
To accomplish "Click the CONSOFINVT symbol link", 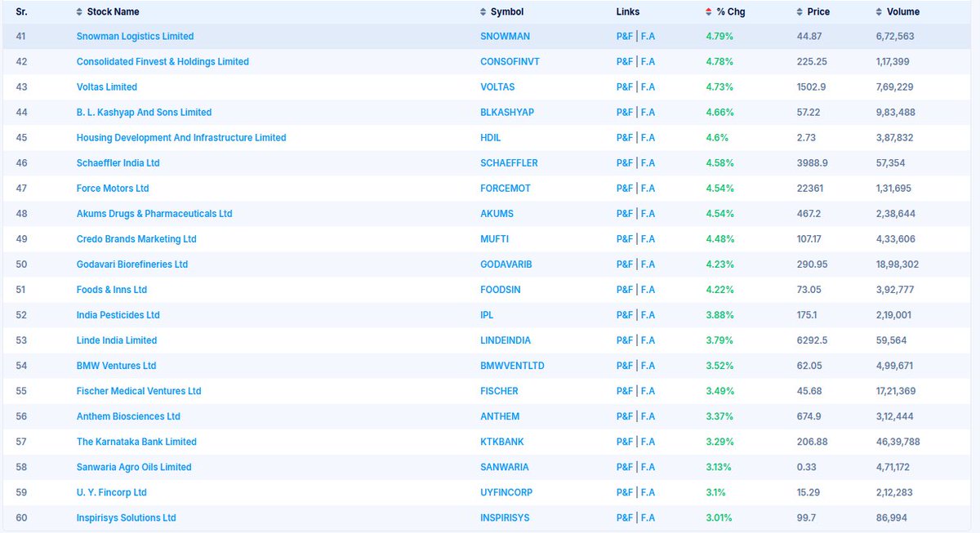I will (510, 61).
